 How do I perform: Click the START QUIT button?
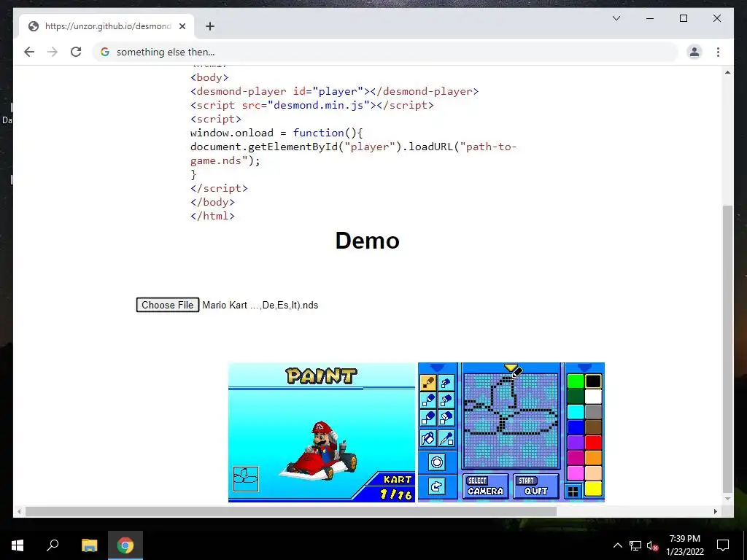(x=535, y=486)
